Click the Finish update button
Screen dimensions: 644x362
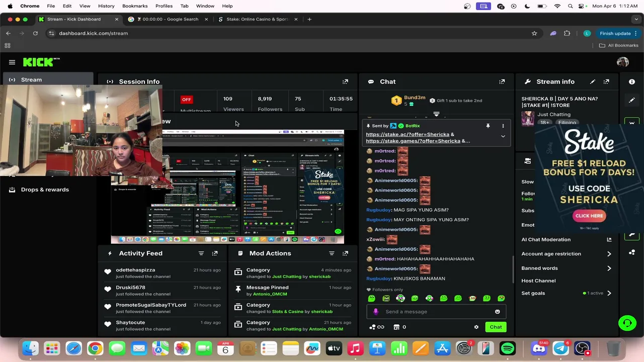pos(618,33)
